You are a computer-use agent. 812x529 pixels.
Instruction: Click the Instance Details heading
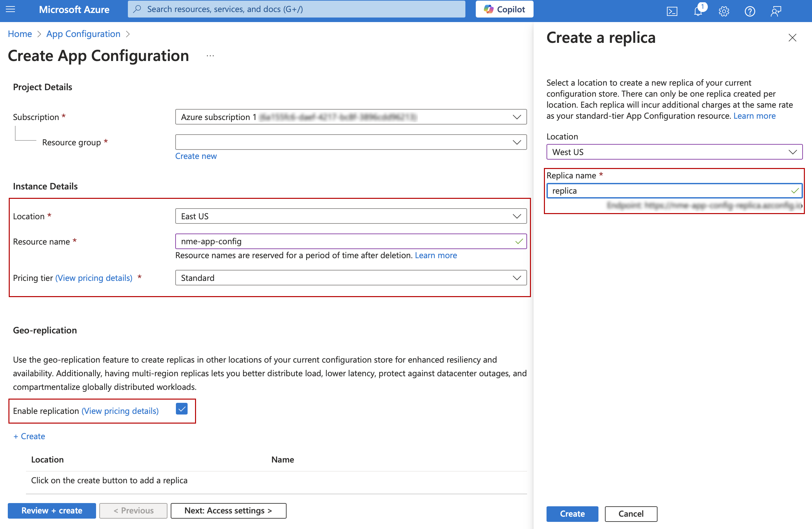click(x=45, y=186)
